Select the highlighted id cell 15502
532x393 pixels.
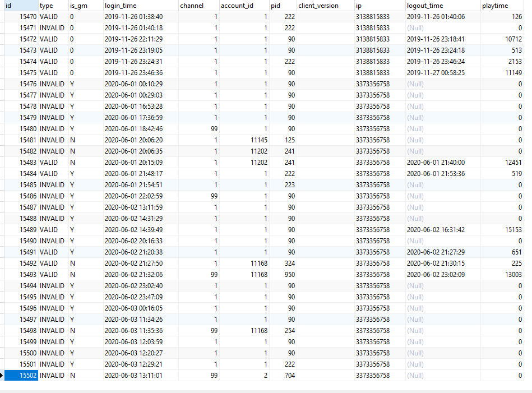pyautogui.click(x=21, y=376)
